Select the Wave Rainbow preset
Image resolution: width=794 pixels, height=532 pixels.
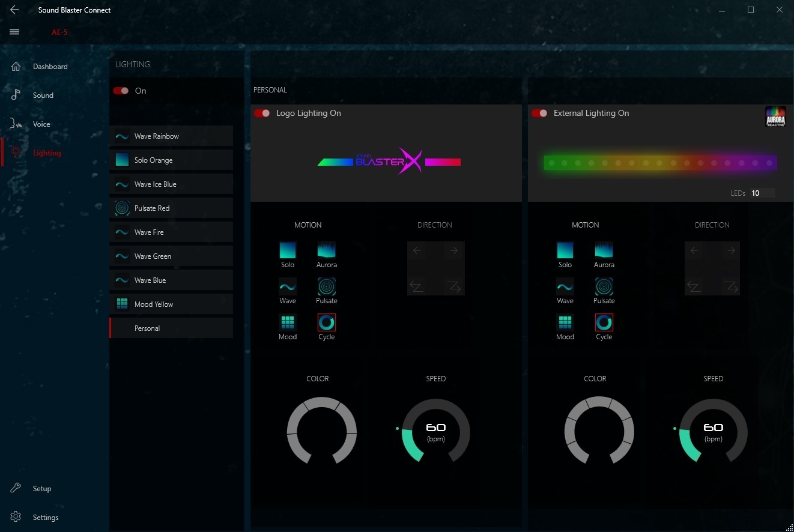point(171,136)
